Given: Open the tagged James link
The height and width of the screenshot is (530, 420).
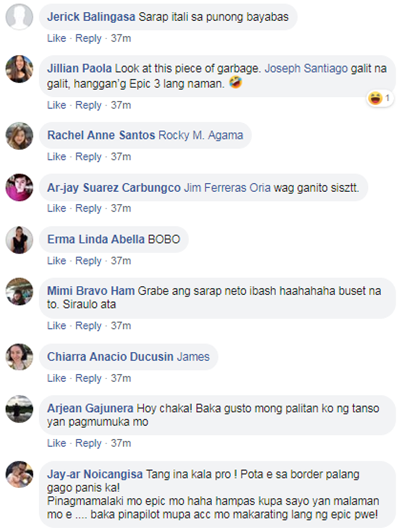Looking at the screenshot, I should pyautogui.click(x=193, y=356).
